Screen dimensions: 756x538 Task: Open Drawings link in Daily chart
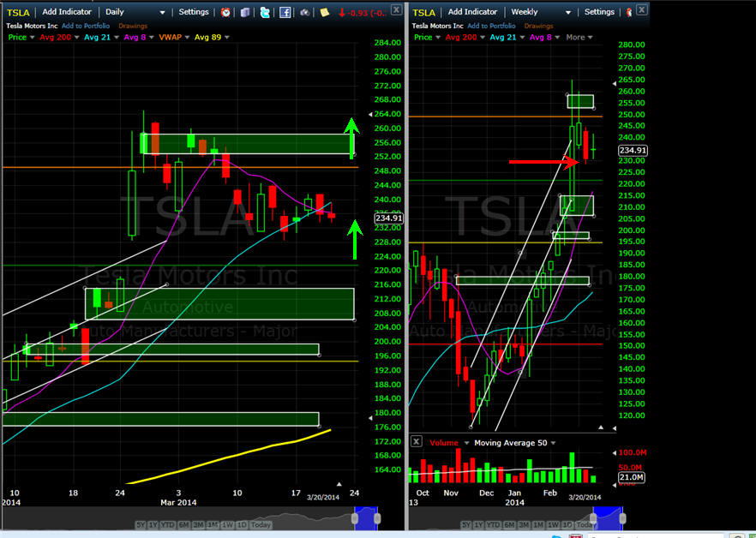[x=133, y=26]
